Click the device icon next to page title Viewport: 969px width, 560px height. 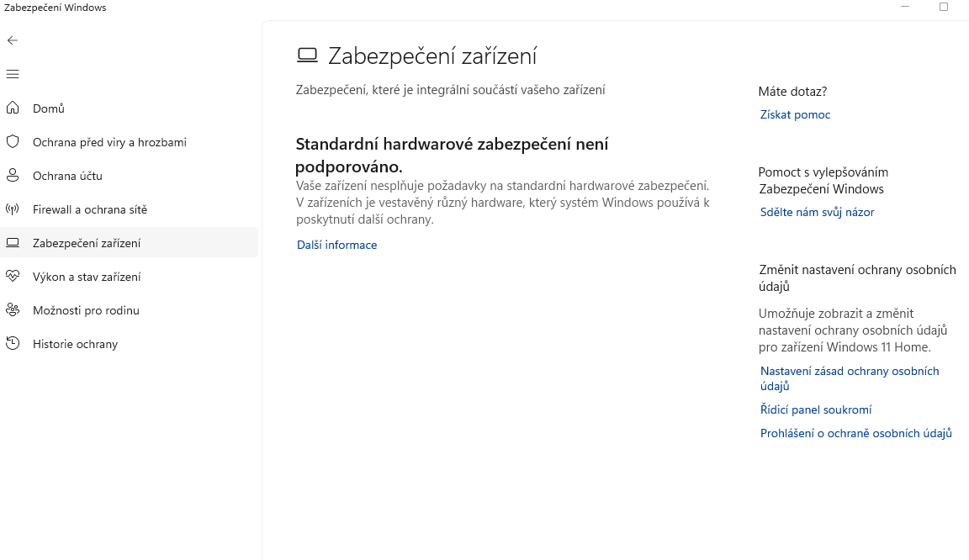point(304,53)
